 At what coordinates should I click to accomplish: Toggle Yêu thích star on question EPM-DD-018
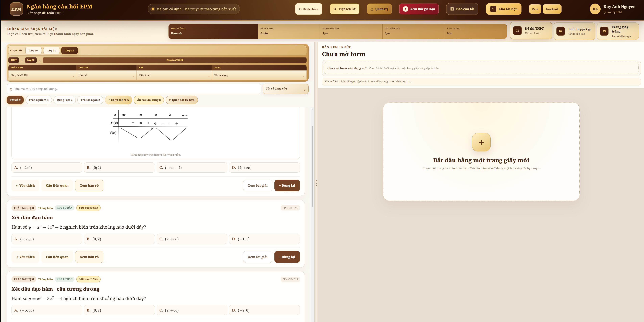click(x=25, y=257)
